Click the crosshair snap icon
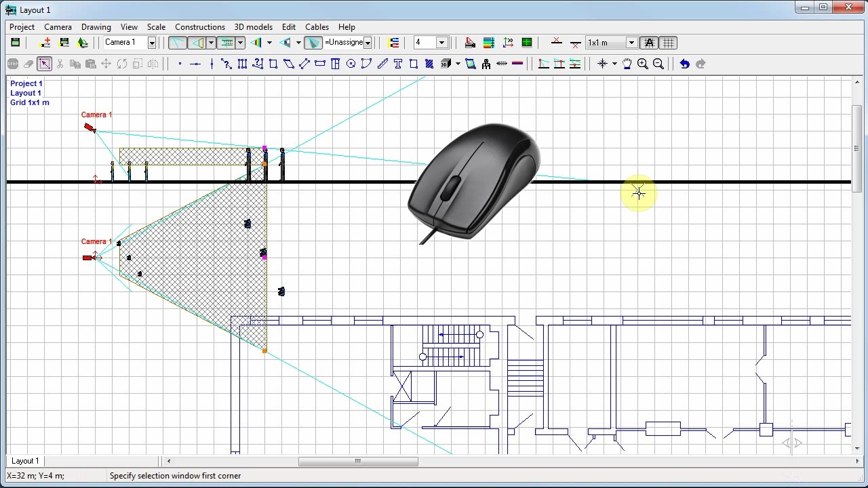This screenshot has height=488, width=868. coord(602,64)
